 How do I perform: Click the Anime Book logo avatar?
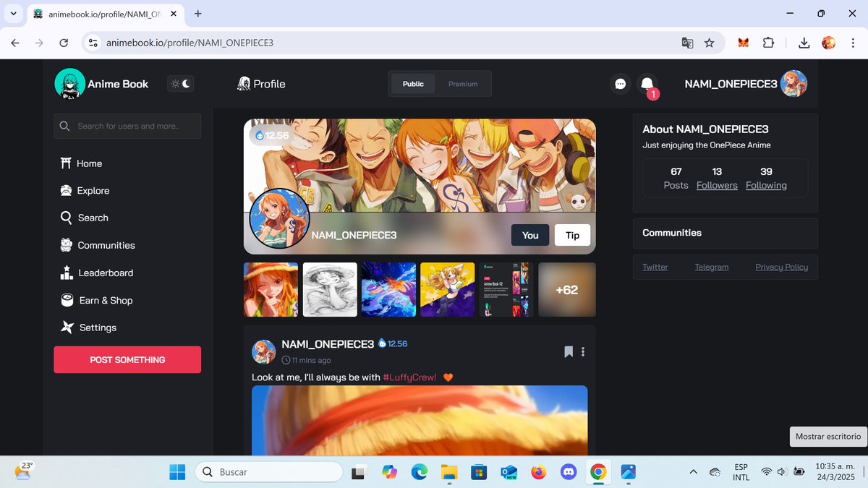pyautogui.click(x=69, y=84)
